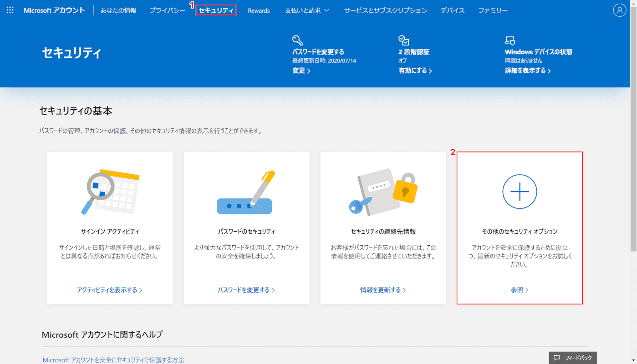
Task: Click the notebook and padlock illustration
Action: click(x=383, y=192)
